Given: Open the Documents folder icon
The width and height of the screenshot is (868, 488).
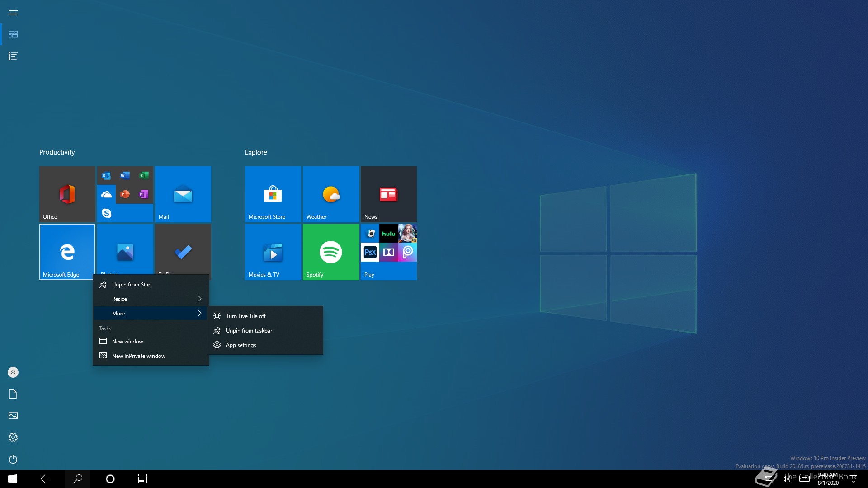Looking at the screenshot, I should (x=13, y=394).
